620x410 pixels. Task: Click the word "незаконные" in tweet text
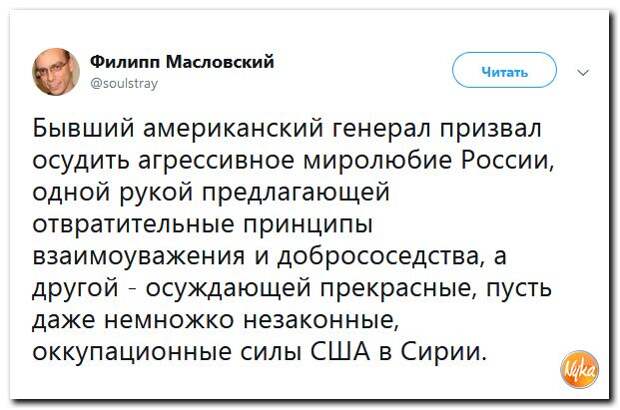click(x=321, y=321)
